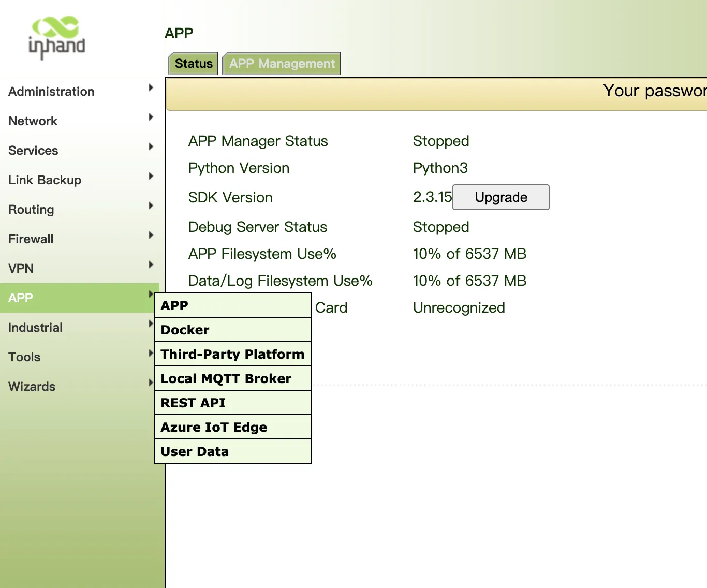
Task: Click the Debug Server Status label
Action: 258,227
